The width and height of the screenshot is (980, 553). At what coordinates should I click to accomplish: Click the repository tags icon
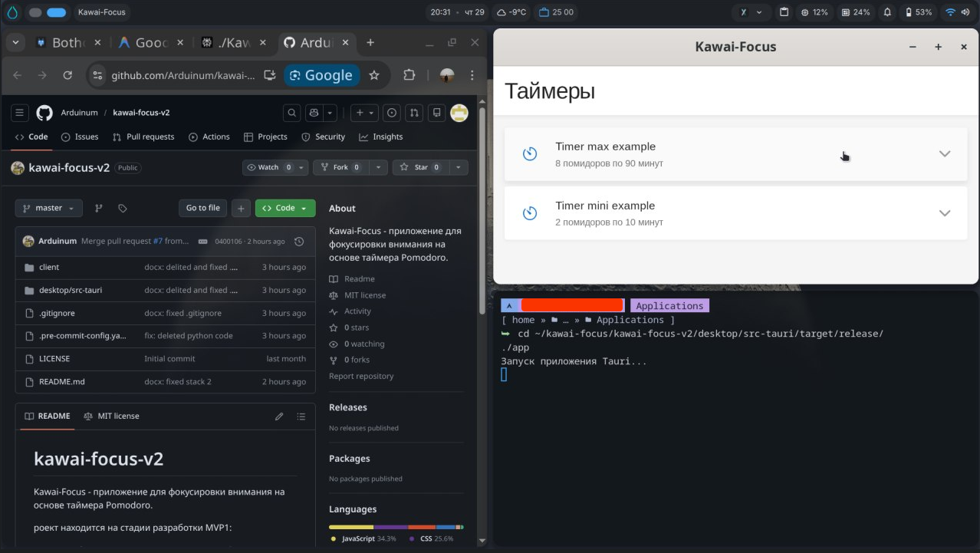(x=122, y=208)
